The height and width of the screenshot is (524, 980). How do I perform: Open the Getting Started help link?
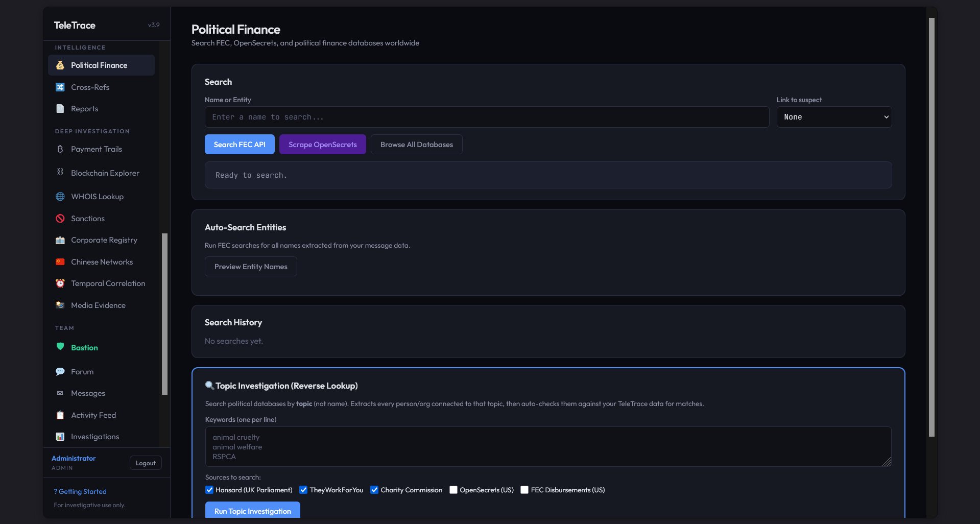81,491
